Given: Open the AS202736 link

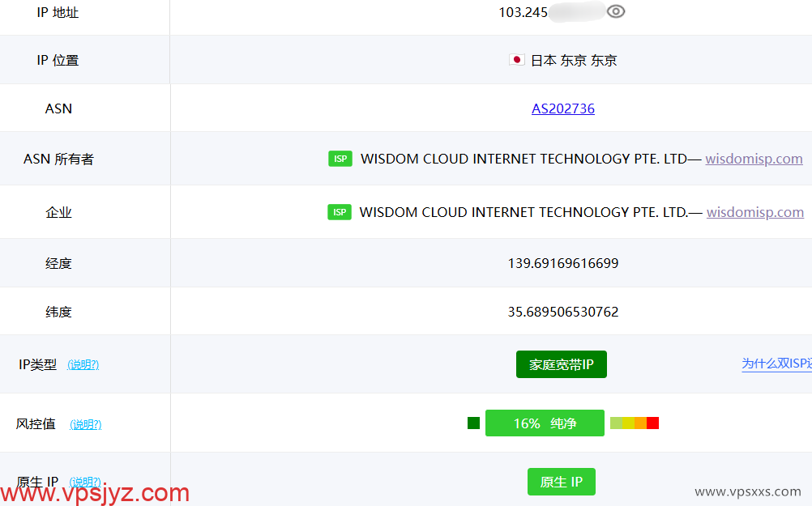Looking at the screenshot, I should pos(563,108).
